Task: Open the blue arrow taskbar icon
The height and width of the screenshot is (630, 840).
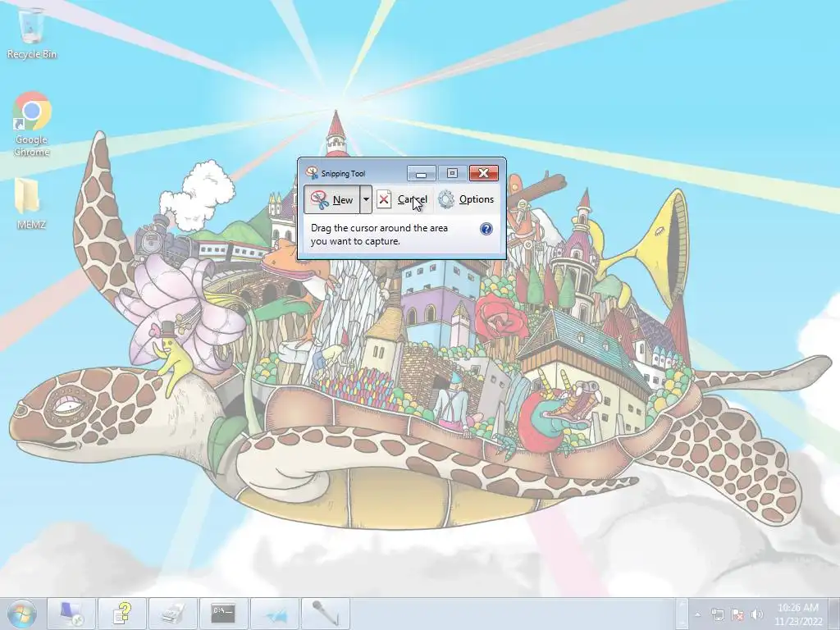Action: (274, 614)
